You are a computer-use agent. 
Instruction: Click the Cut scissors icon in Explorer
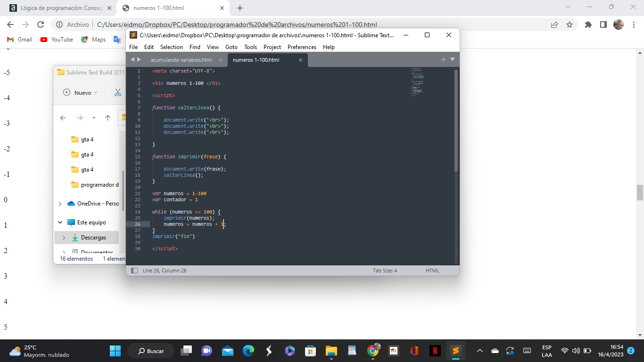click(118, 92)
